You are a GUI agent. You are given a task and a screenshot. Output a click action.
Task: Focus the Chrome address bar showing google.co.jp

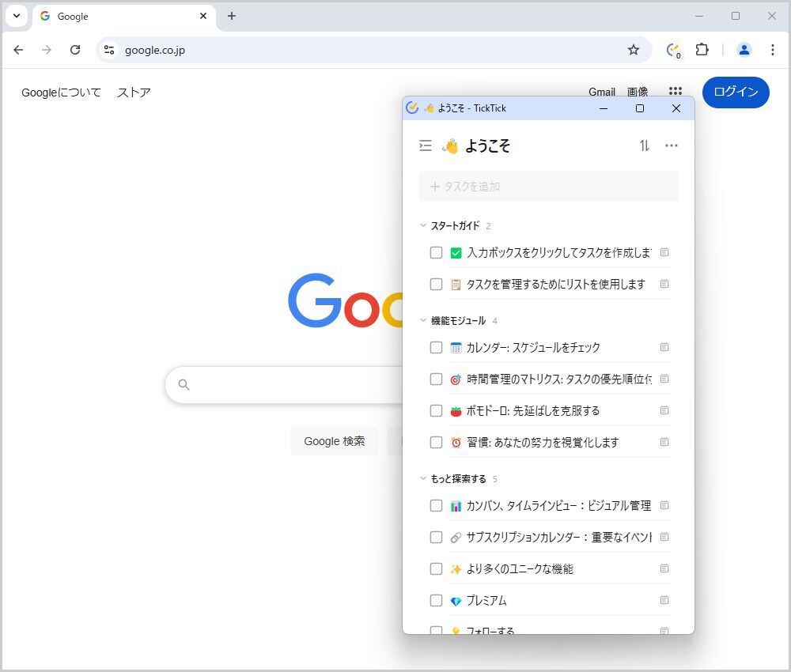(x=373, y=50)
